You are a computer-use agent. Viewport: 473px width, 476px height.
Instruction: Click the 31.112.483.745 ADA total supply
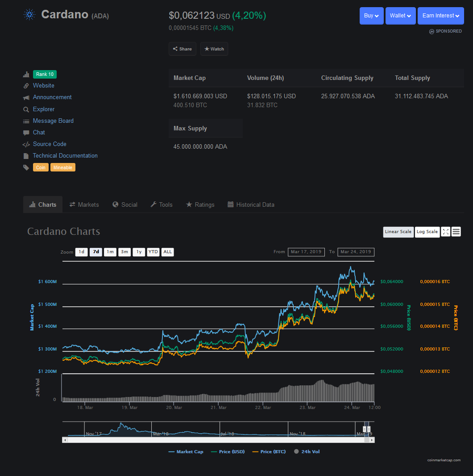pos(421,96)
